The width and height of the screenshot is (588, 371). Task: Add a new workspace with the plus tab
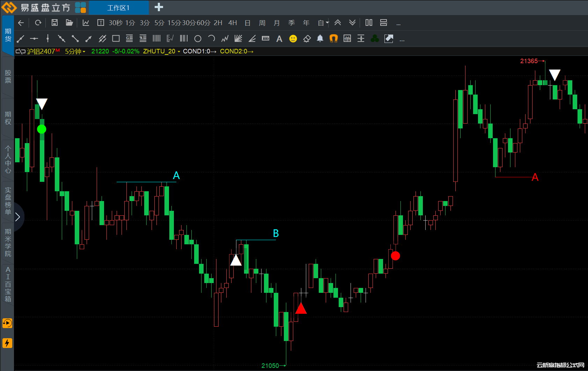pos(159,7)
